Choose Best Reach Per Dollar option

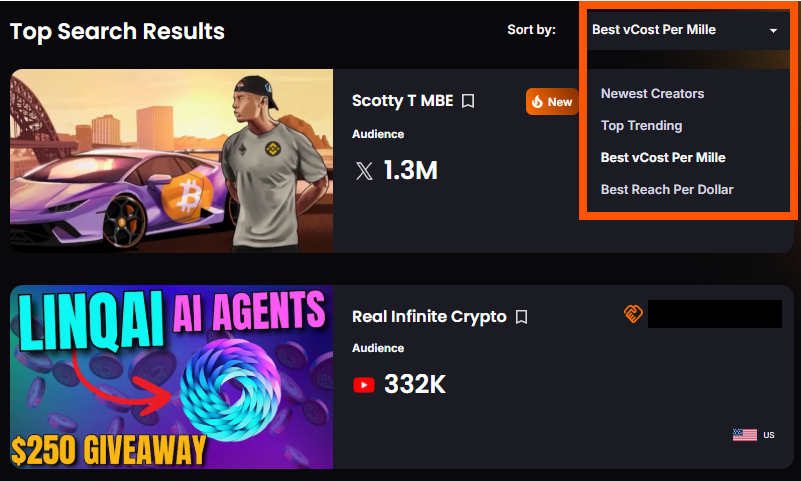click(667, 189)
